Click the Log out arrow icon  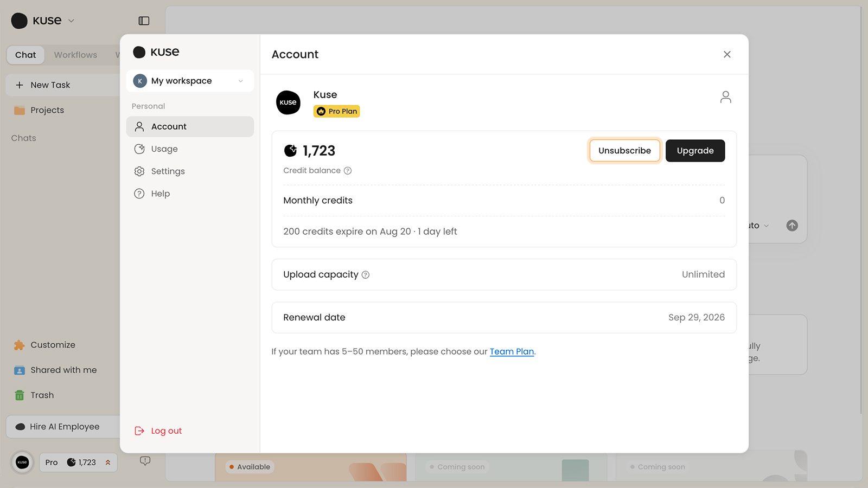pyautogui.click(x=139, y=431)
